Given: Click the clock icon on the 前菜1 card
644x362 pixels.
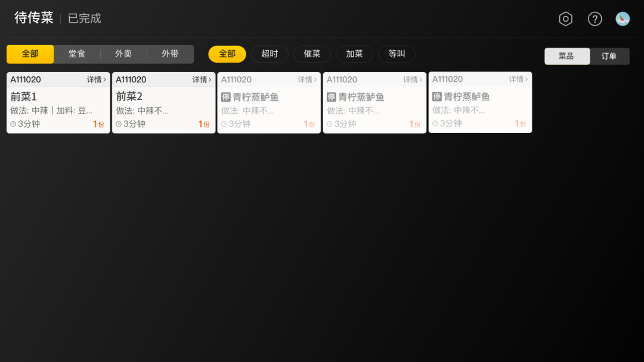Looking at the screenshot, I should [x=13, y=124].
